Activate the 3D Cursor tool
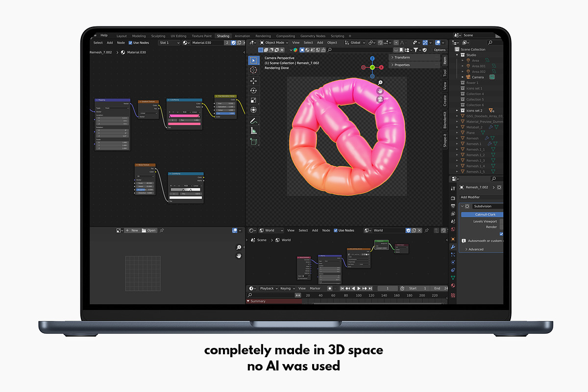 (x=253, y=70)
